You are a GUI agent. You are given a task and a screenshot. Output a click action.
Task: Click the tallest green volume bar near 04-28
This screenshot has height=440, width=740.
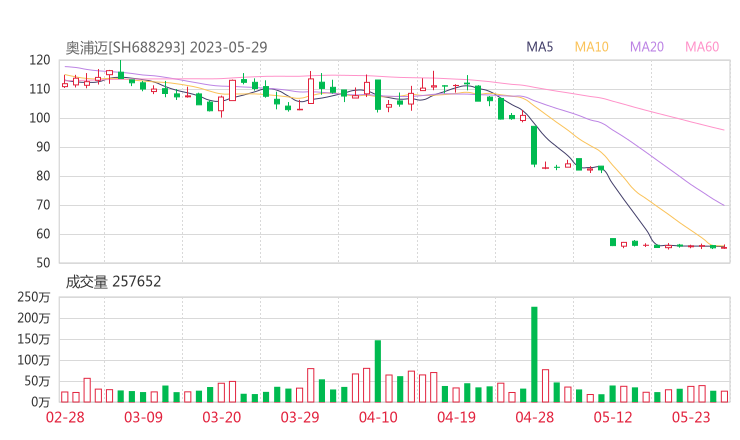[x=534, y=355]
